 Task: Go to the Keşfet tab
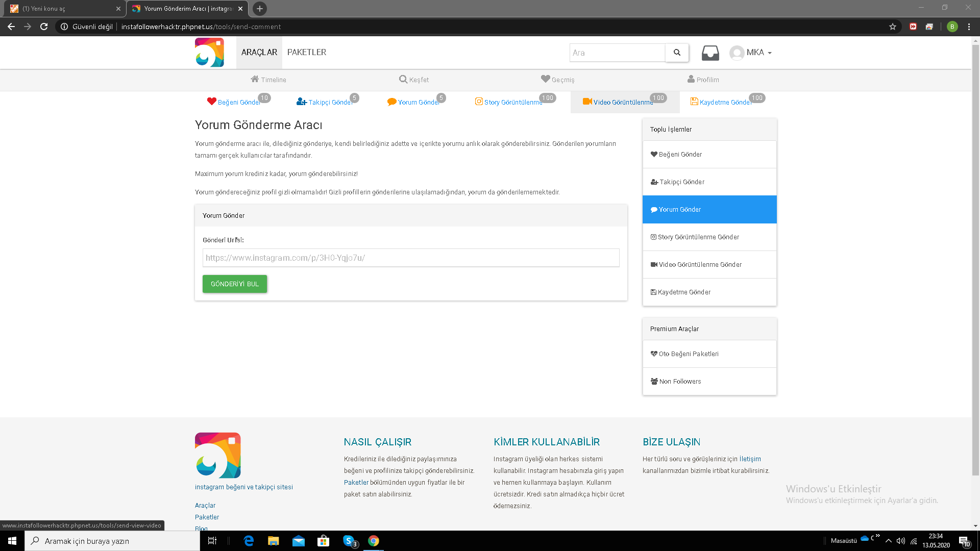(414, 80)
